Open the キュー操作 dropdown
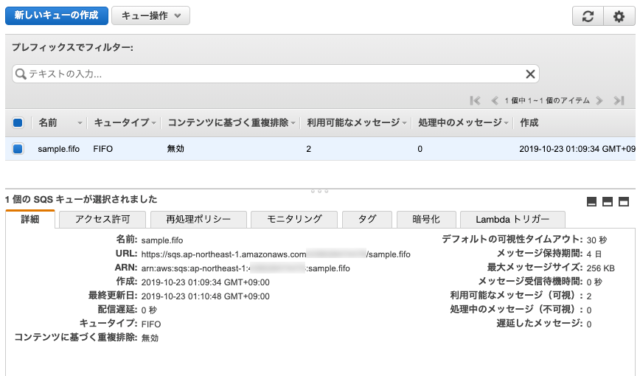 pyautogui.click(x=151, y=16)
